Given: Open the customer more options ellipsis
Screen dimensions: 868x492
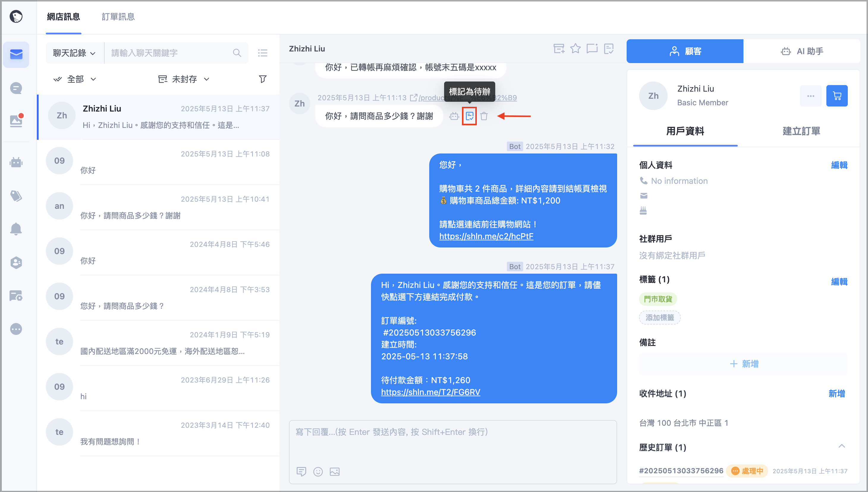Looking at the screenshot, I should 811,96.
